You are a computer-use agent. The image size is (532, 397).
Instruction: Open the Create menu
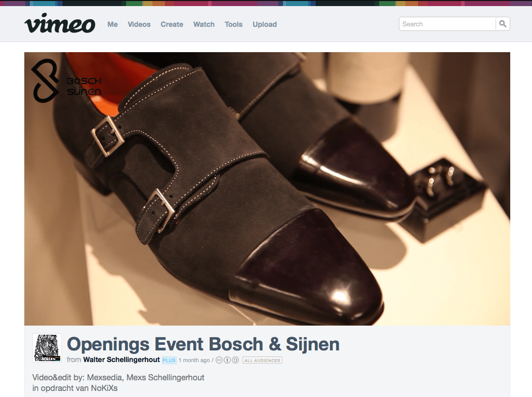click(172, 24)
